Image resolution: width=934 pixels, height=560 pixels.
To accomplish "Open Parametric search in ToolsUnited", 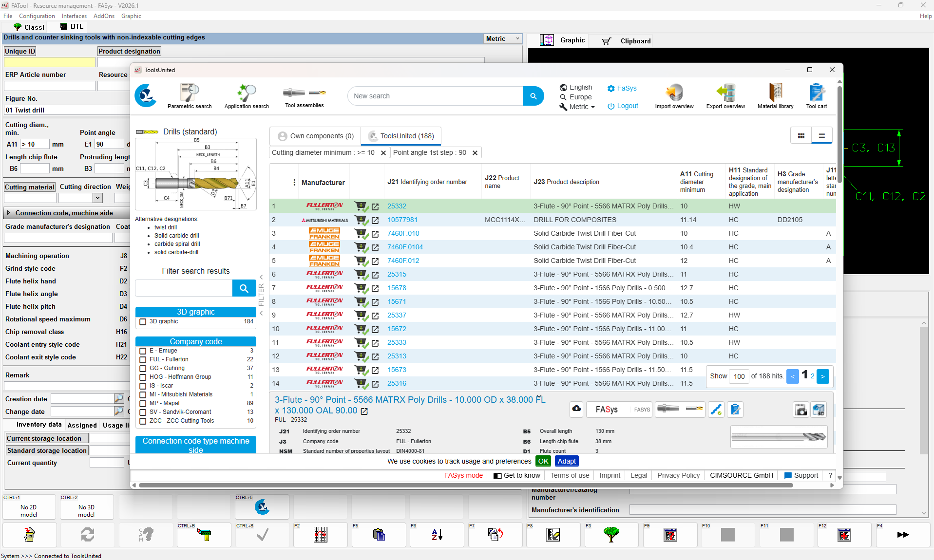I will [x=190, y=96].
